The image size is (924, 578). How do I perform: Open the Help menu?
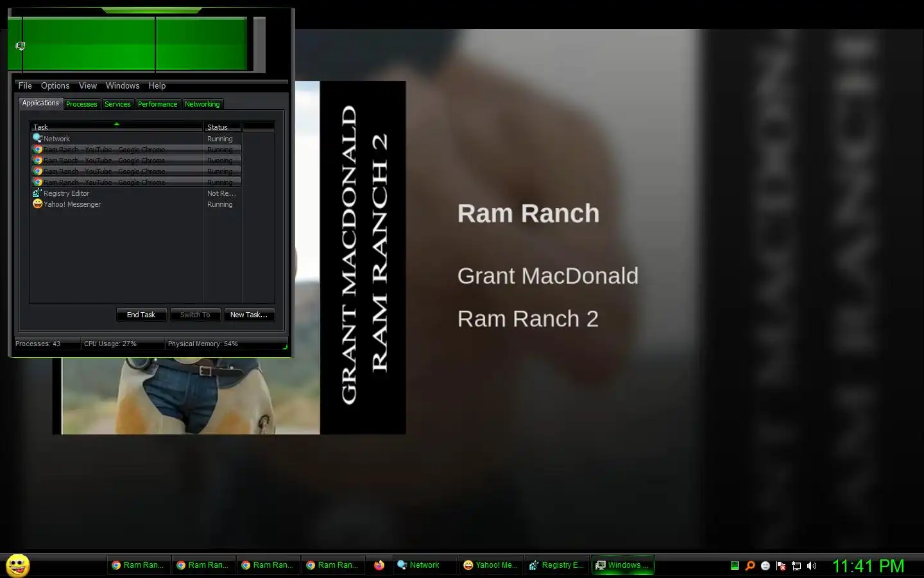pos(157,85)
